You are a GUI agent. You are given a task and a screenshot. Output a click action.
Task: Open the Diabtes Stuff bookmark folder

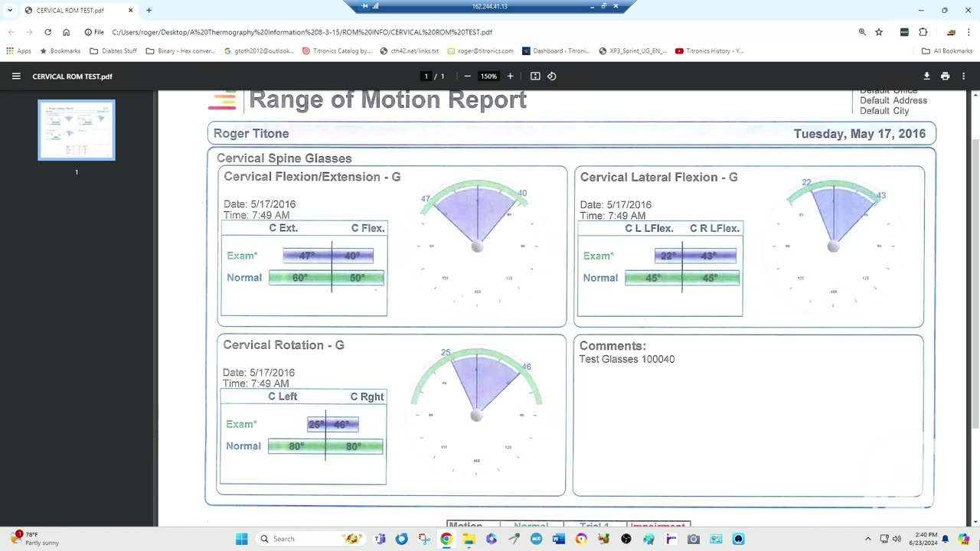tap(113, 51)
